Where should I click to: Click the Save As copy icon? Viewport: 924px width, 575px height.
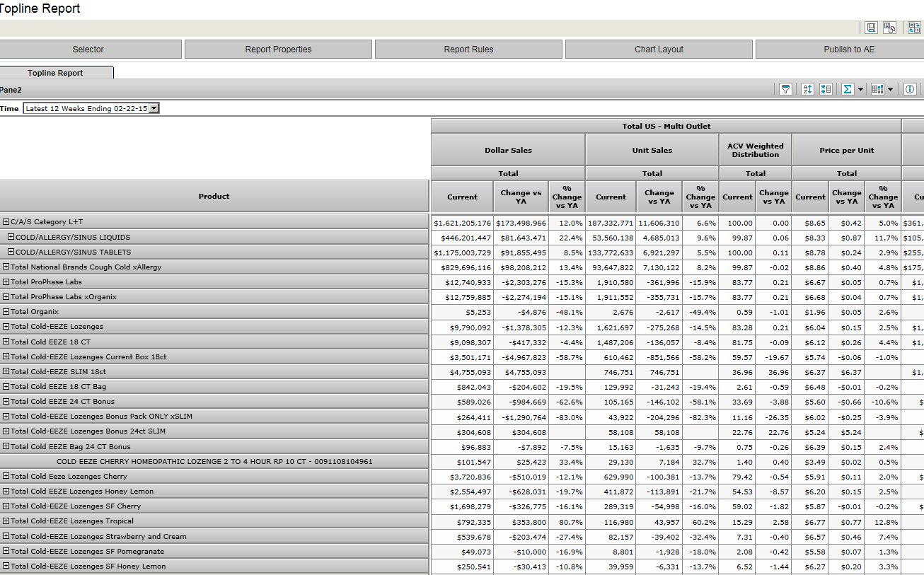[x=889, y=28]
